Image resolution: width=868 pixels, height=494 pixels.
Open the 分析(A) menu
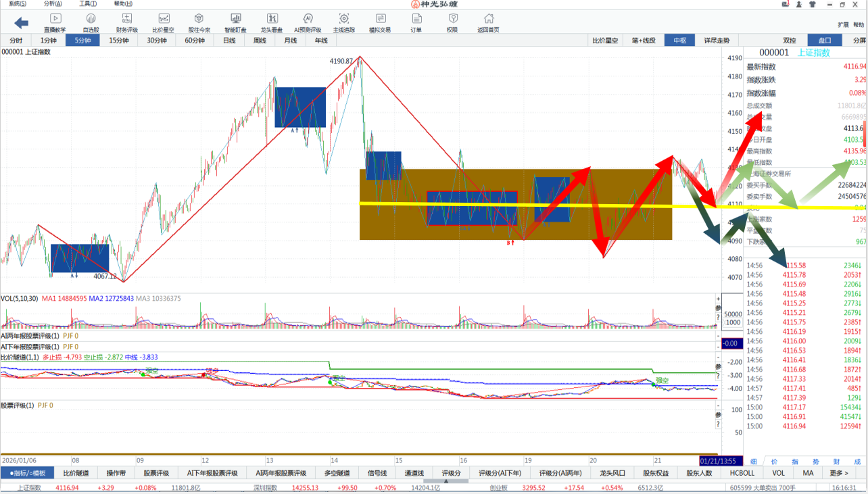click(53, 4)
